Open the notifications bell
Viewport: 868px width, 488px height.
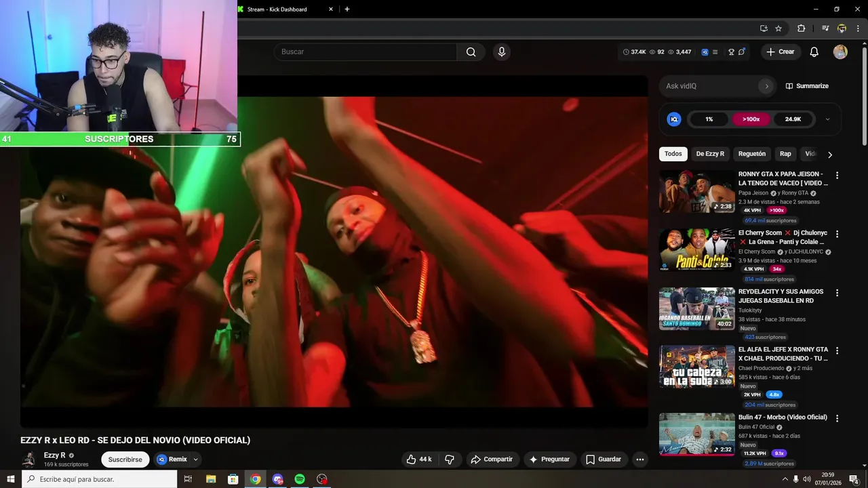(814, 52)
